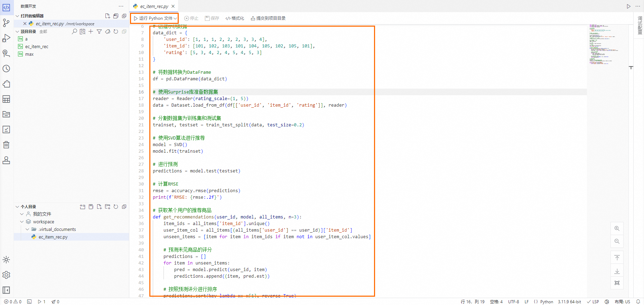Click the errors and warnings counter in the status bar

(x=13, y=302)
